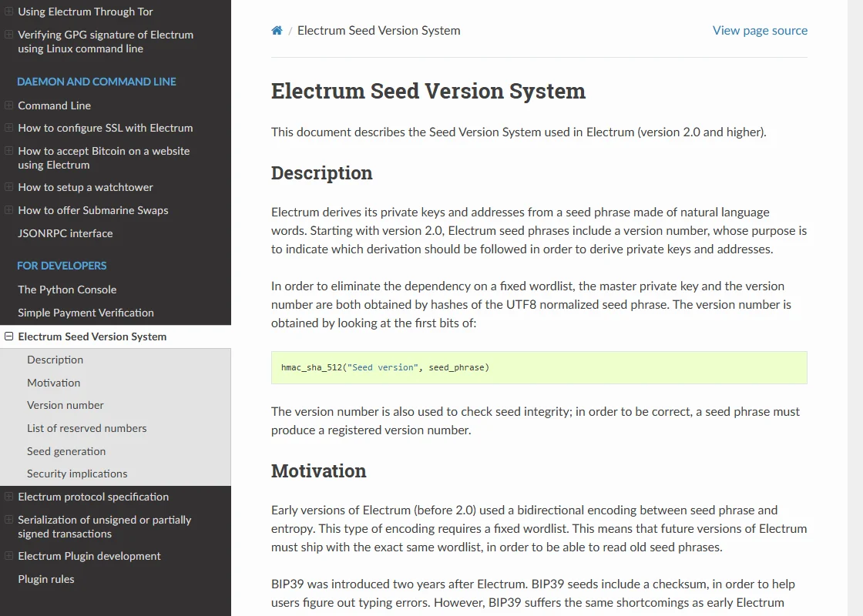This screenshot has width=863, height=616.
Task: Click the Motivation heading in content
Action: coord(319,470)
